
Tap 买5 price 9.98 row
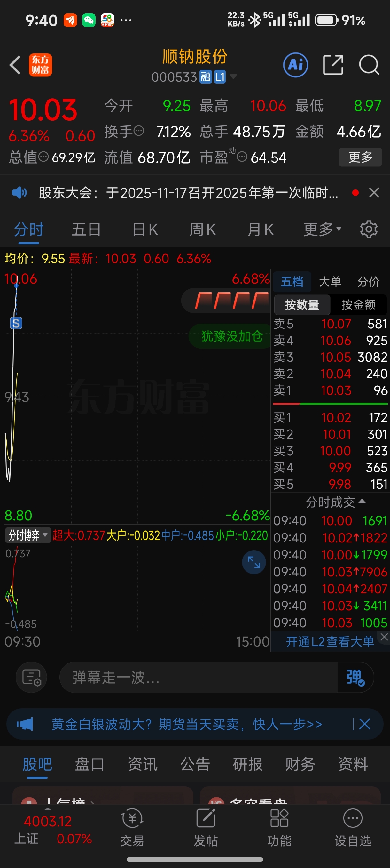pyautogui.click(x=331, y=484)
